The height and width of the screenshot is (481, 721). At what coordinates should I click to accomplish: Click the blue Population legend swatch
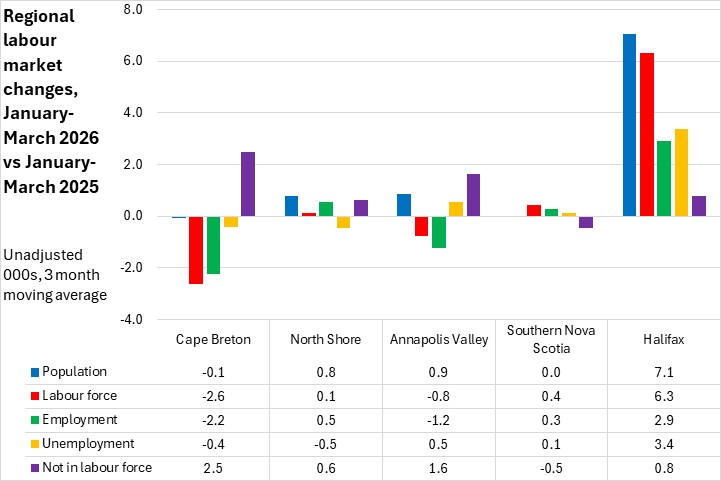33,372
